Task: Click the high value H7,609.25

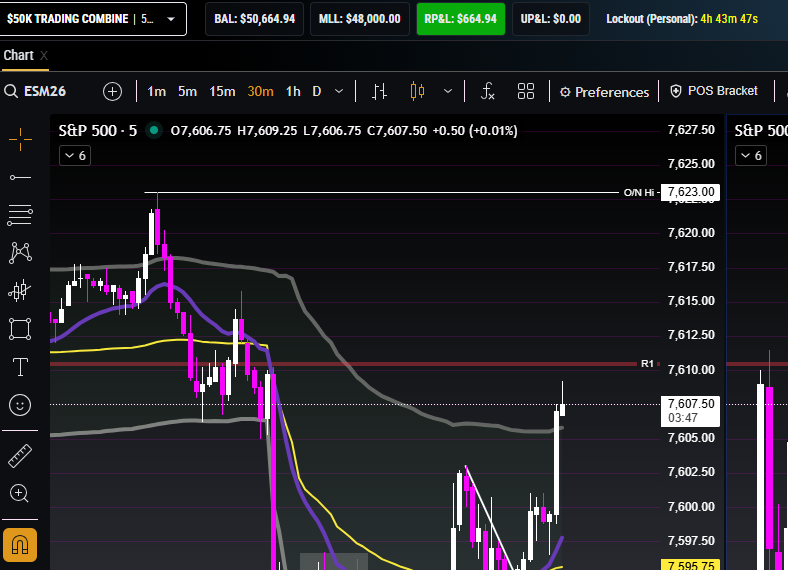Action: coord(267,131)
